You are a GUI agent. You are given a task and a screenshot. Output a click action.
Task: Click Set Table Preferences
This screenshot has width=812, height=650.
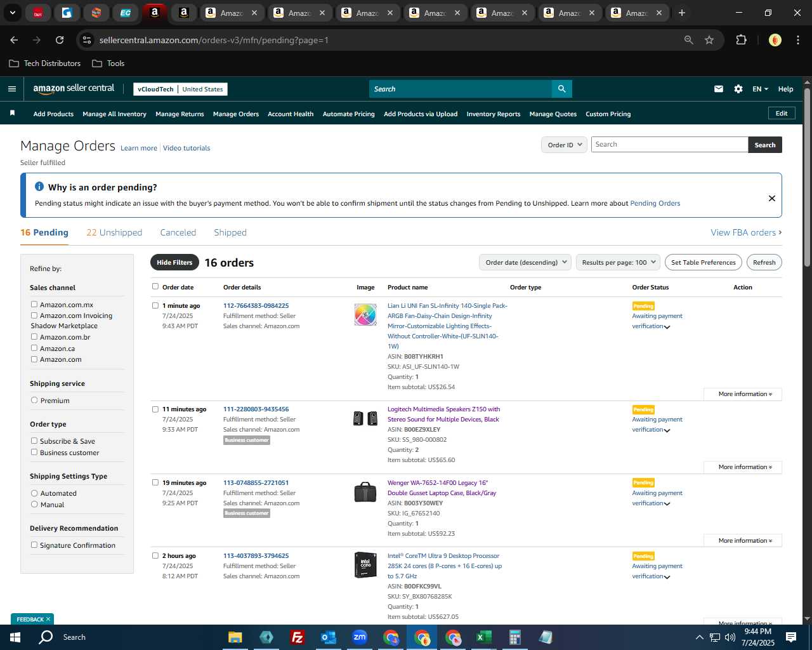[704, 262]
